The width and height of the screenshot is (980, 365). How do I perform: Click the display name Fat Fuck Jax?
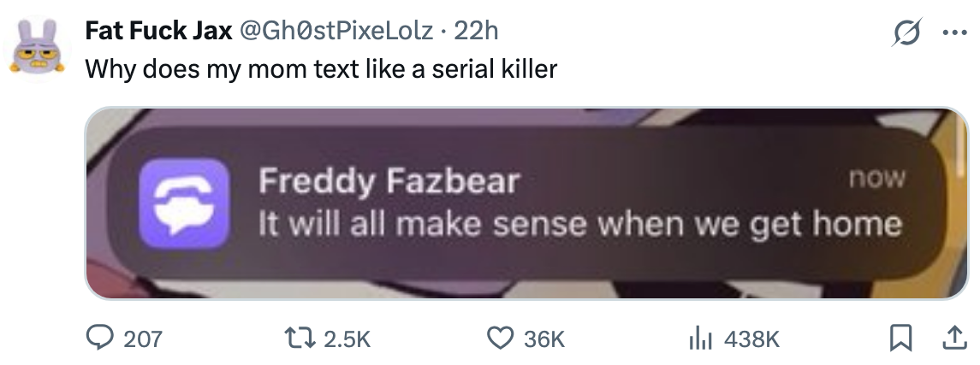click(x=158, y=32)
